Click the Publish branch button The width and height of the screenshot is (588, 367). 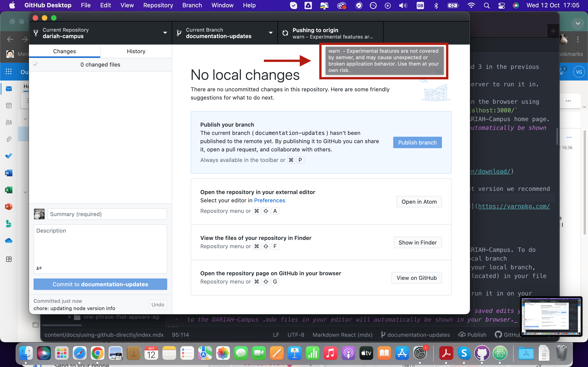coord(417,142)
